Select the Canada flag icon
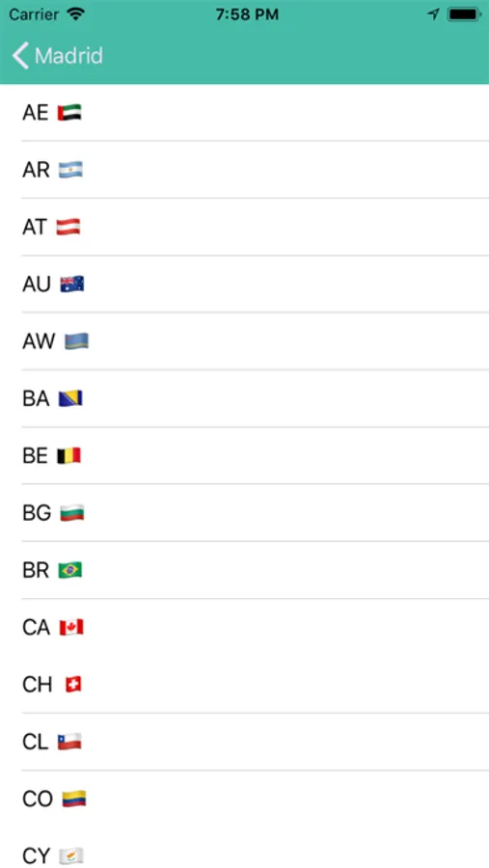The width and height of the screenshot is (489, 868). (x=71, y=627)
